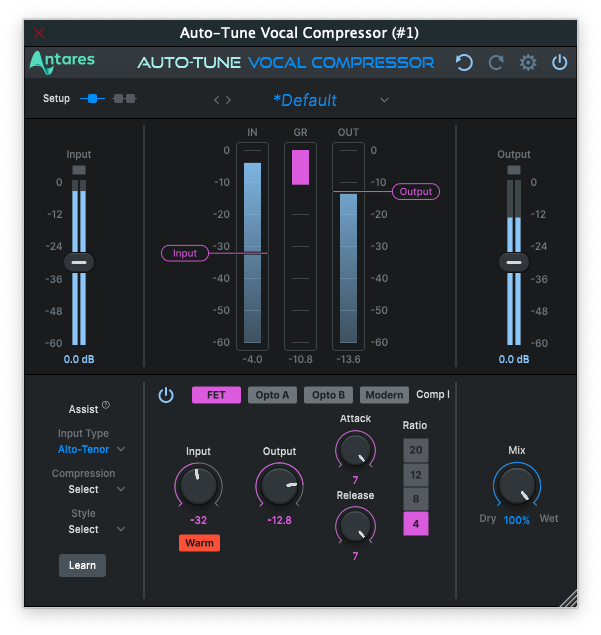
Task: Click the Output fader clip indicator
Action: point(514,170)
